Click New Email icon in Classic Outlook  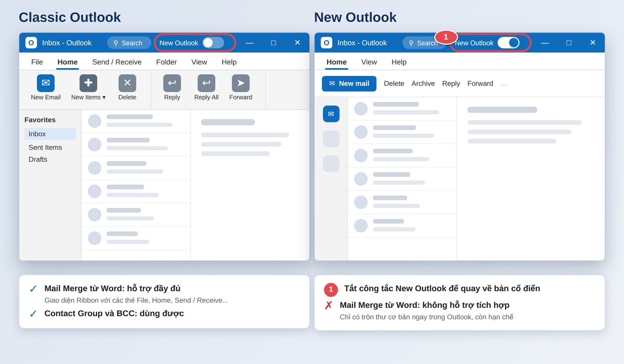[46, 83]
